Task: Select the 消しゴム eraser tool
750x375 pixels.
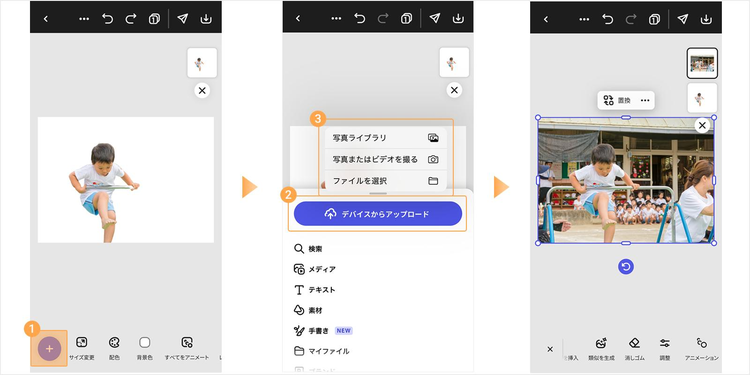Action: click(x=634, y=349)
